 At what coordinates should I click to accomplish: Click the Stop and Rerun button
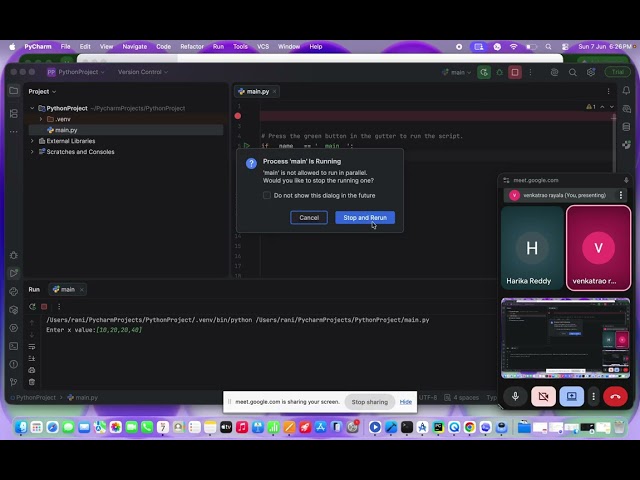[x=365, y=218]
